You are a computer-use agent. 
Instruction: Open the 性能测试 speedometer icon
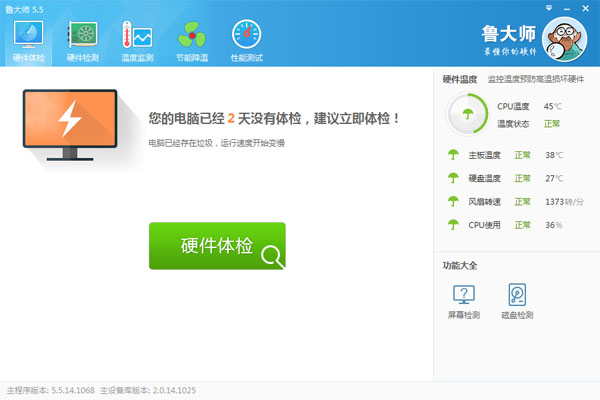[x=246, y=34]
